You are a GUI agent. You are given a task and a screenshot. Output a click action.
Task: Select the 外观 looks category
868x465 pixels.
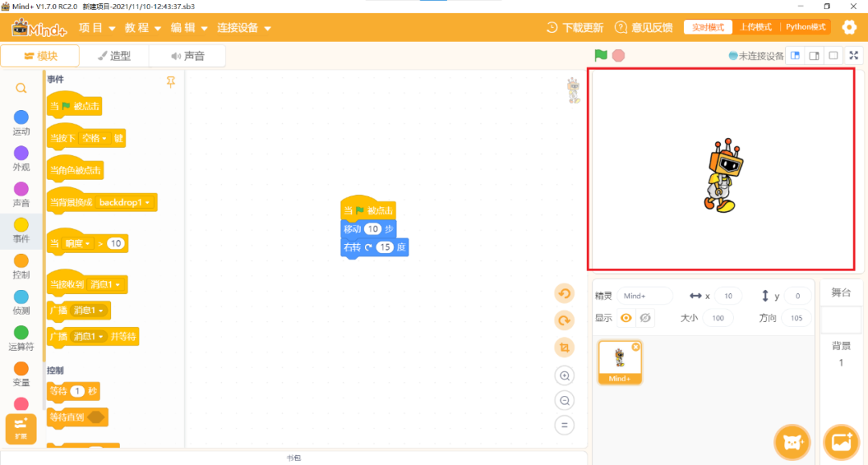pos(21,159)
